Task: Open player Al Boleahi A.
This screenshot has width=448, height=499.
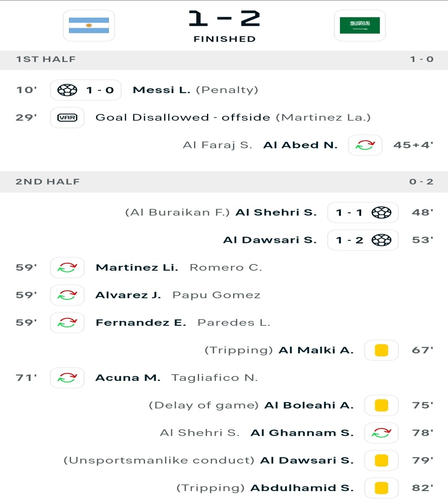Action: coord(309,405)
